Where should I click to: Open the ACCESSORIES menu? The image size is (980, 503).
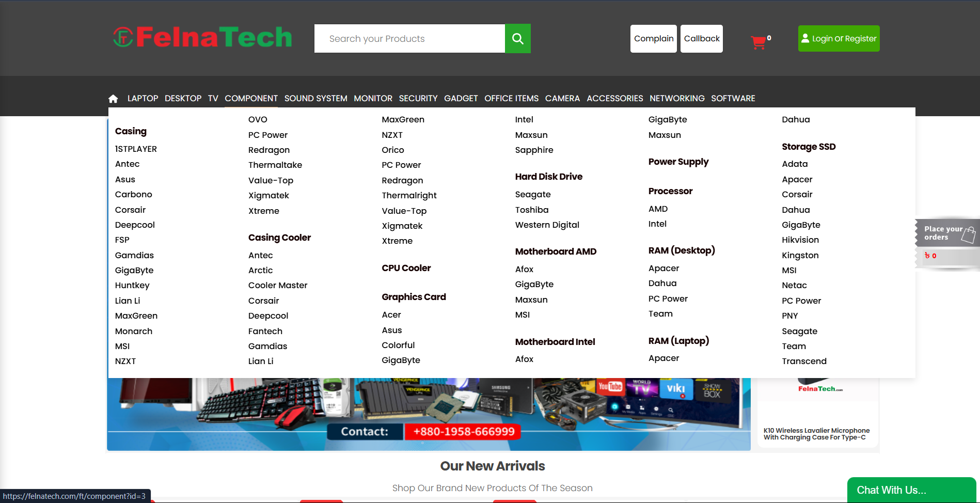click(x=615, y=98)
